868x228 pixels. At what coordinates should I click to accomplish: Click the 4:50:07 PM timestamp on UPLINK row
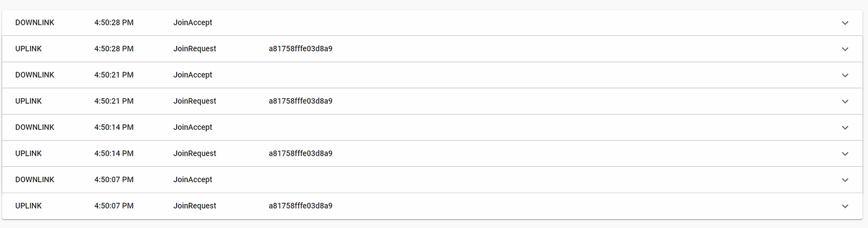[x=114, y=206]
